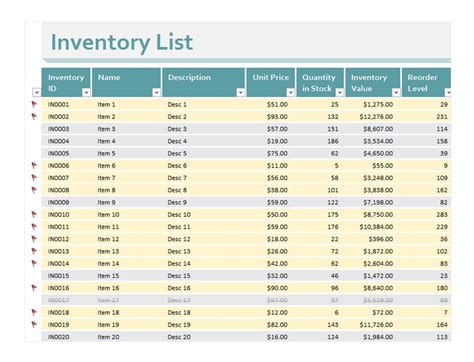Click the flag icon next to IN0011
This screenshot has width=474, height=362.
point(34,227)
